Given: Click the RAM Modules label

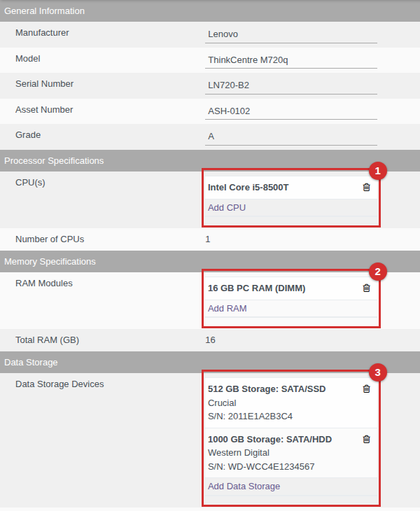Looking at the screenshot, I should [x=43, y=283].
